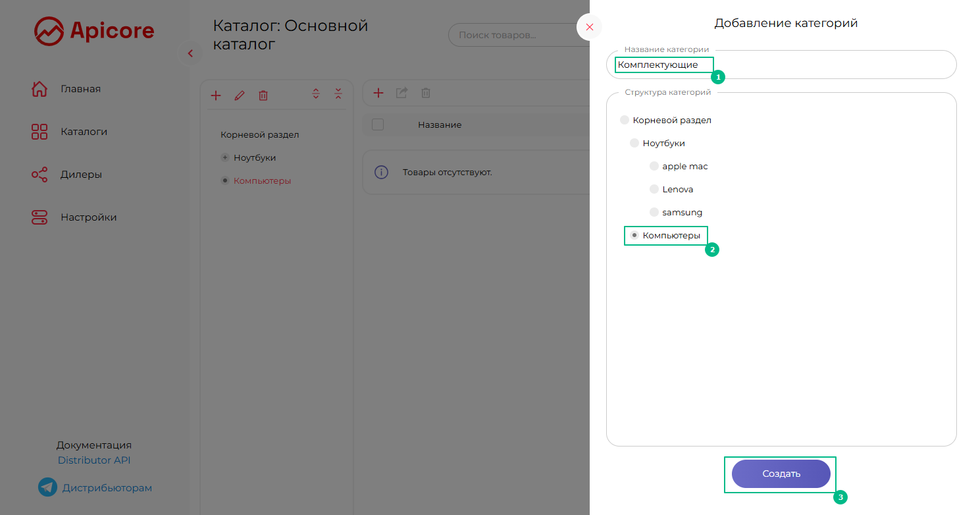This screenshot has width=980, height=515.
Task: Select the Корневой раздел radio button
Action: (625, 121)
